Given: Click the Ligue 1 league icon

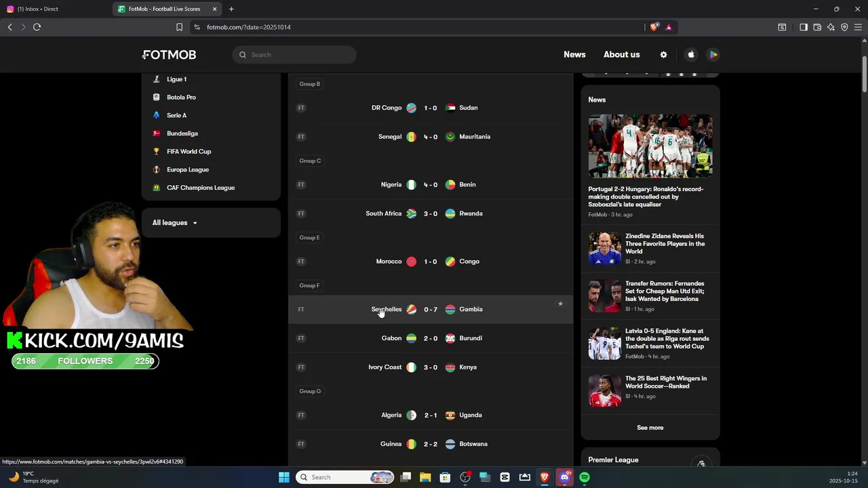Looking at the screenshot, I should click(157, 79).
